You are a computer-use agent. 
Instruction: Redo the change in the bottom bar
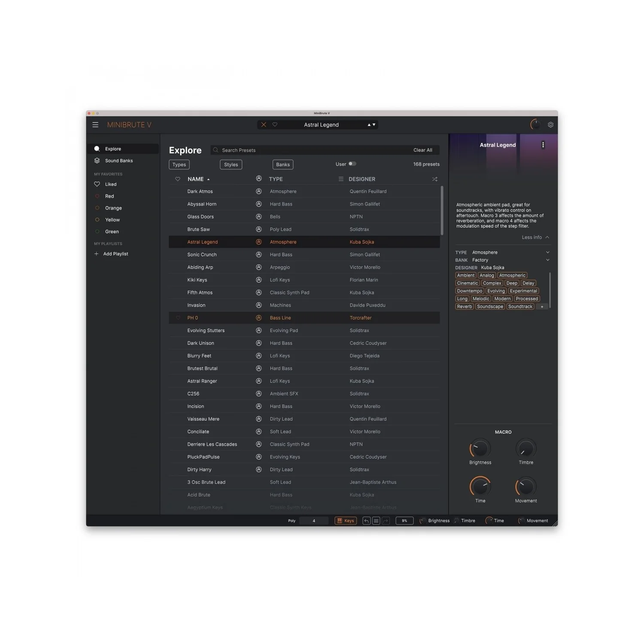coord(386,521)
